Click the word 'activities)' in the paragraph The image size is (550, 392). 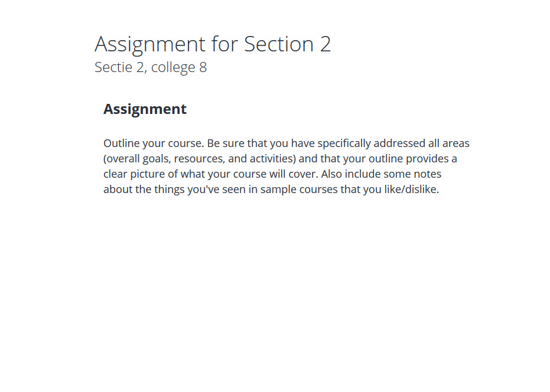point(272,159)
